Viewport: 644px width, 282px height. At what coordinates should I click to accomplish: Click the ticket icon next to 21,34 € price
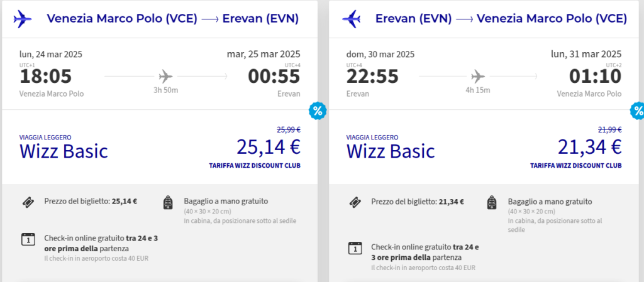355,202
